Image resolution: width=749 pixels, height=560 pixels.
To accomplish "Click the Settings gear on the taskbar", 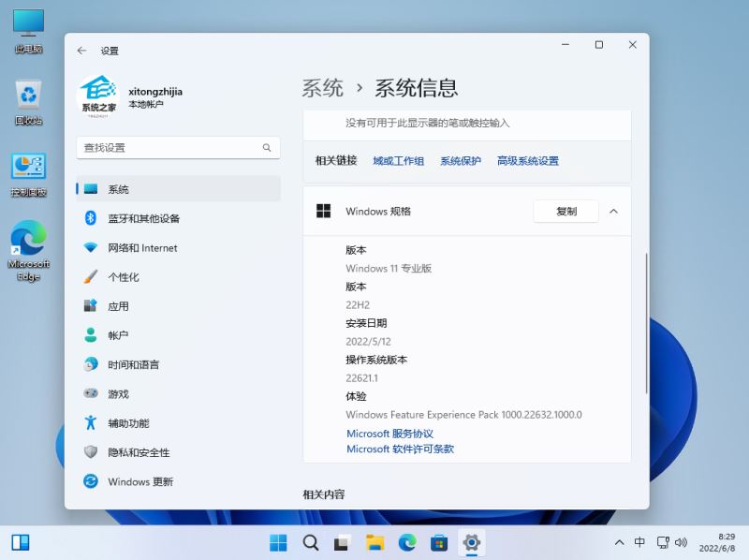I will click(x=472, y=542).
